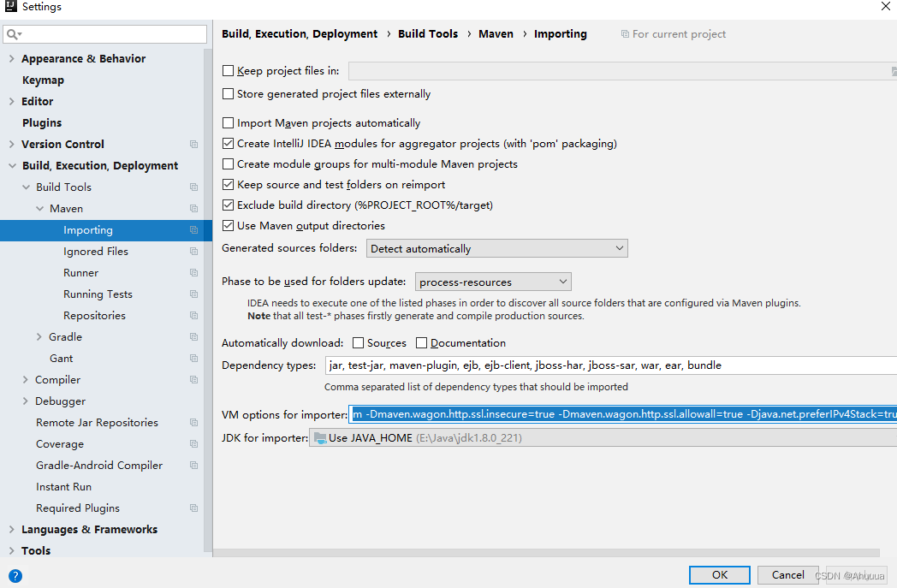Expand the Editor section
897x588 pixels.
(11, 101)
